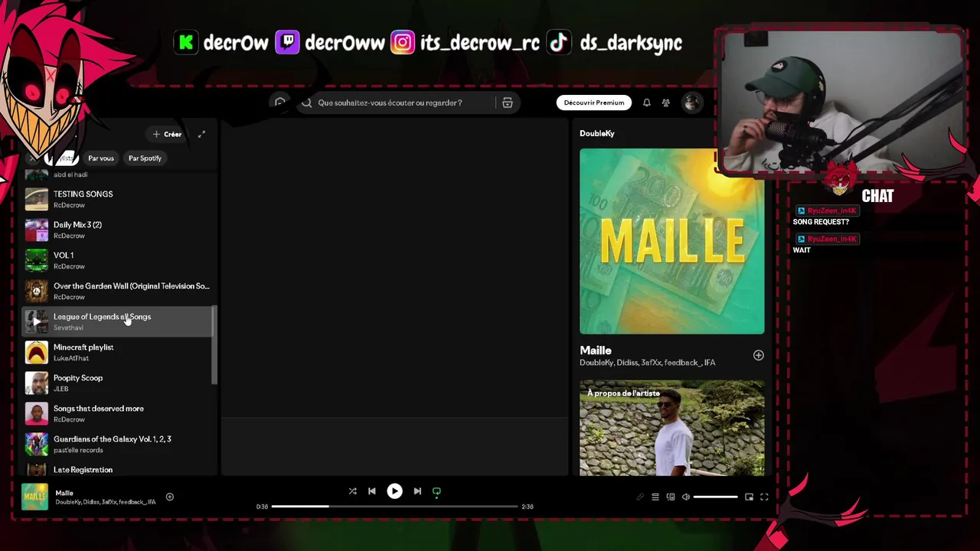Image resolution: width=980 pixels, height=551 pixels.
Task: Open the Home icon beside search bar
Action: click(x=280, y=103)
